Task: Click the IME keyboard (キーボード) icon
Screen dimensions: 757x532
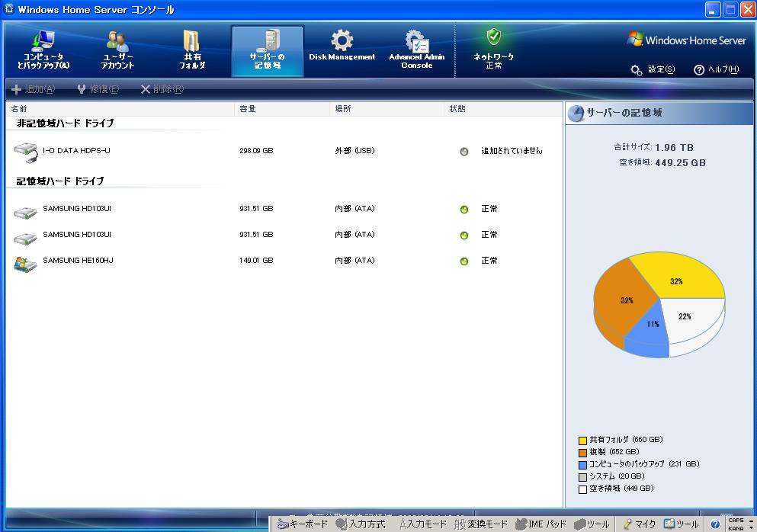Action: (x=283, y=524)
